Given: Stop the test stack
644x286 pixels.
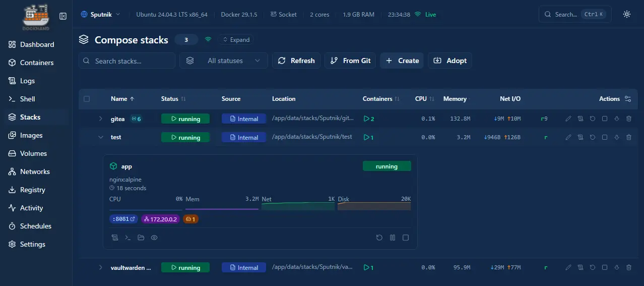Looking at the screenshot, I should tap(605, 137).
